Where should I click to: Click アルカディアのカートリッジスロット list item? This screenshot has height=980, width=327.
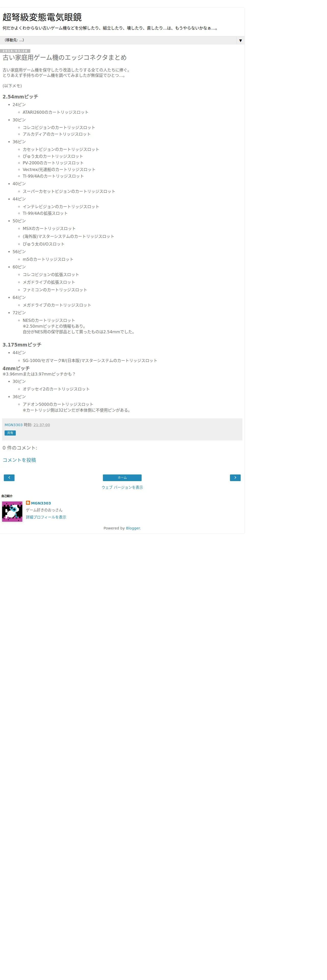tap(57, 134)
